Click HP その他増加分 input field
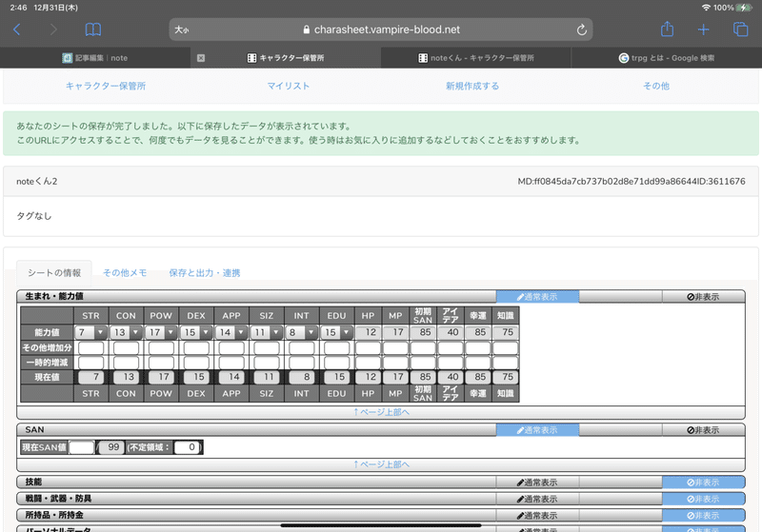The width and height of the screenshot is (762, 532). (x=368, y=347)
